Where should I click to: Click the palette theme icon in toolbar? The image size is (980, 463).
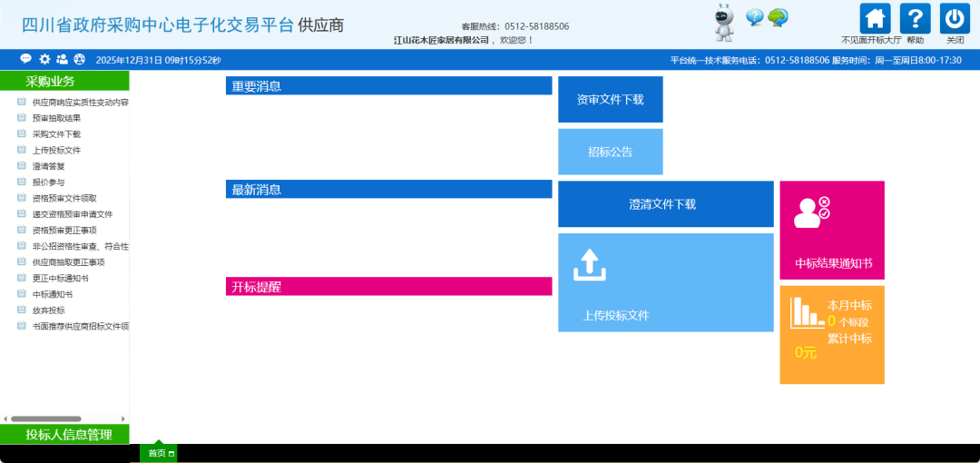click(x=79, y=59)
